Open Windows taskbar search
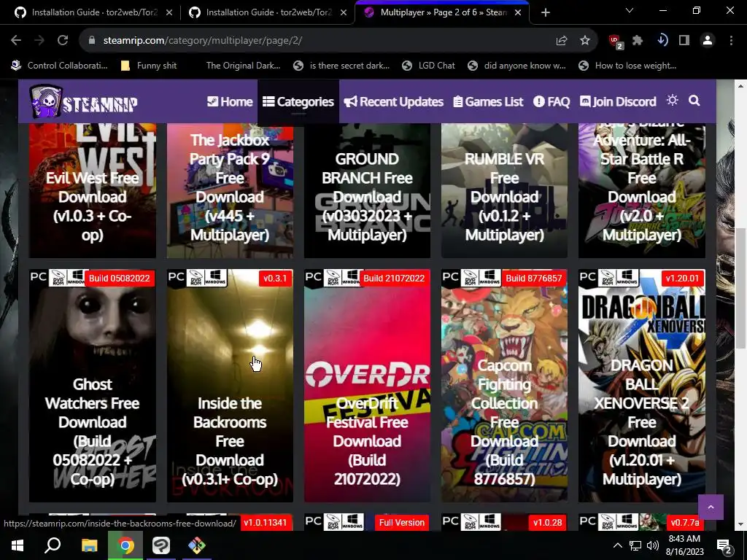The image size is (747, 560). click(53, 545)
